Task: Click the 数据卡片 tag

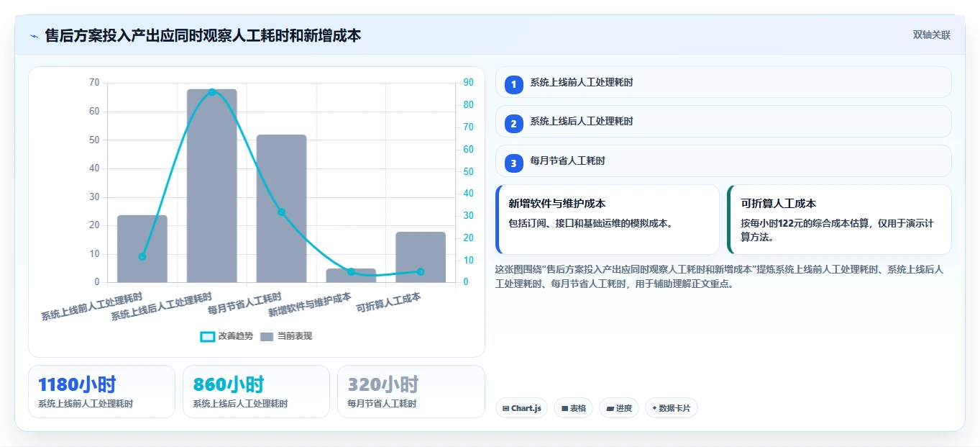Action: (x=671, y=408)
